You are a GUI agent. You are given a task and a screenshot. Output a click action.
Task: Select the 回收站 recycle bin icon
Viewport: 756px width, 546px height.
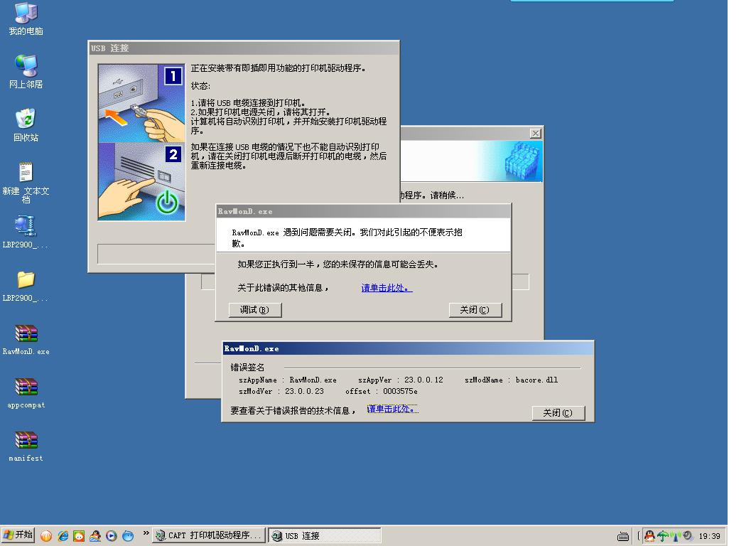click(x=26, y=124)
